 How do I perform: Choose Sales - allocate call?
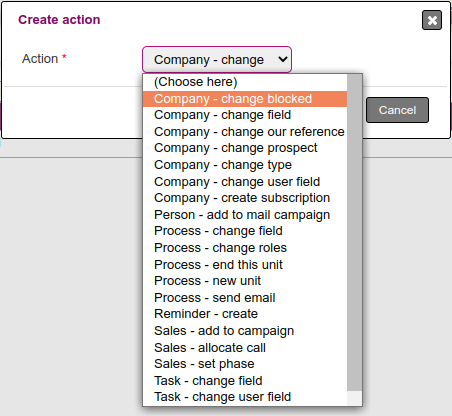pos(245,348)
